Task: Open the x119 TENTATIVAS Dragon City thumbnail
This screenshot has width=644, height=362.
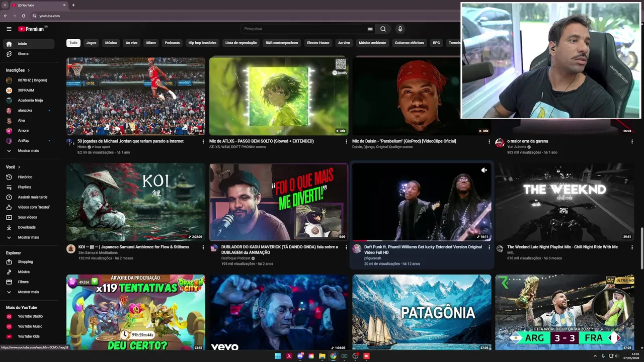Action: (x=136, y=312)
